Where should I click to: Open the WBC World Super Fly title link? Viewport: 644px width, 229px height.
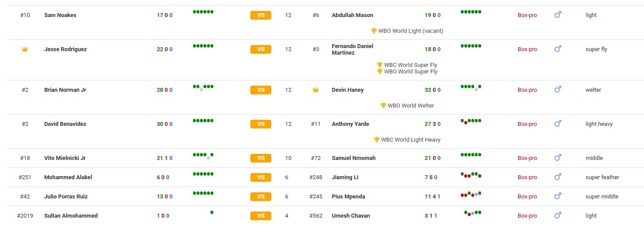(410, 65)
